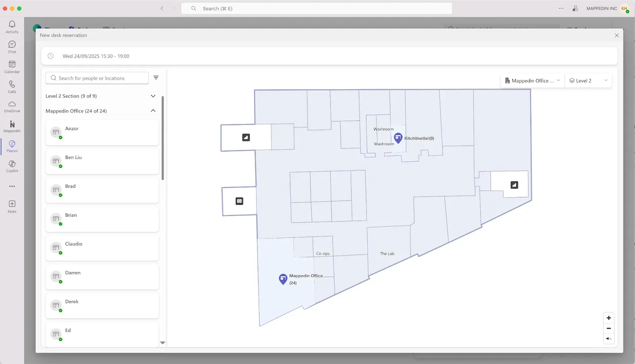Screen dimensions: 635x364
Task: Collapse the Mappedin Office group
Action: (x=153, y=111)
